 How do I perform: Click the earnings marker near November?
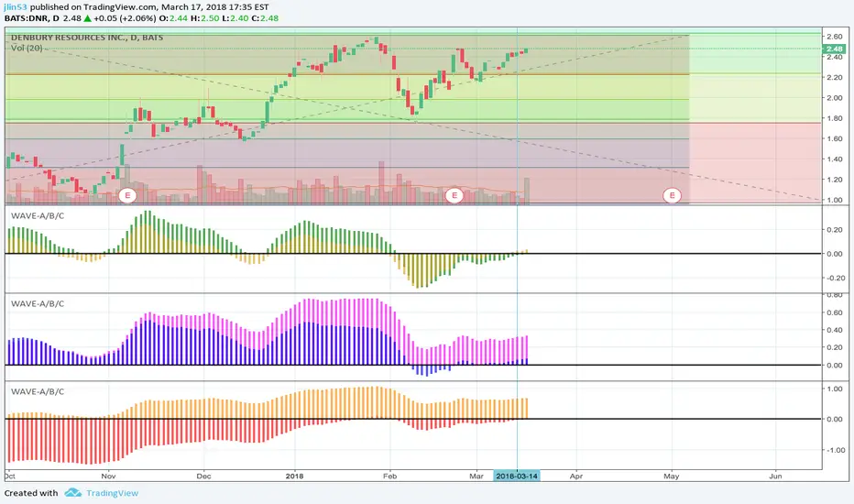point(127,195)
